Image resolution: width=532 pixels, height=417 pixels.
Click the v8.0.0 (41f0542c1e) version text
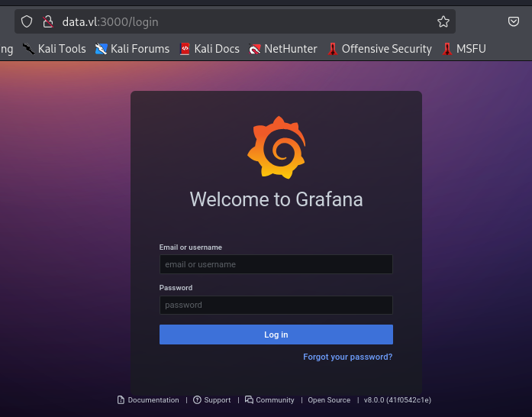(x=398, y=400)
